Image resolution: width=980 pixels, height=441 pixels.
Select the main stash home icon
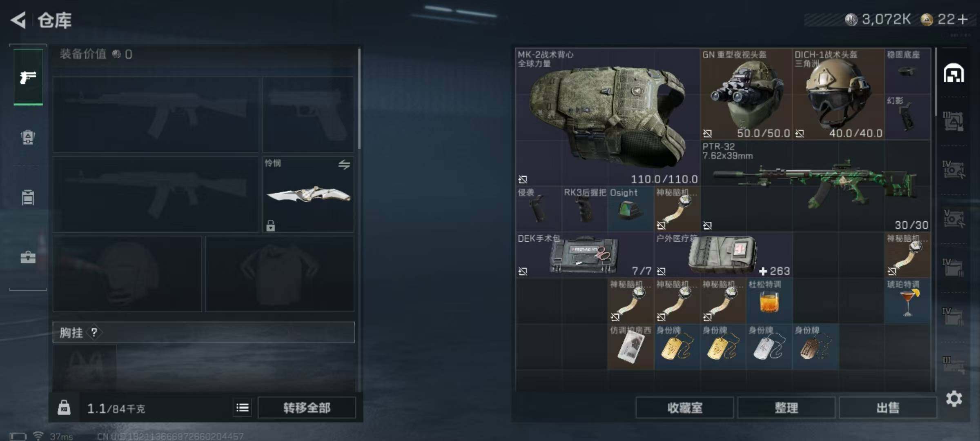point(954,73)
